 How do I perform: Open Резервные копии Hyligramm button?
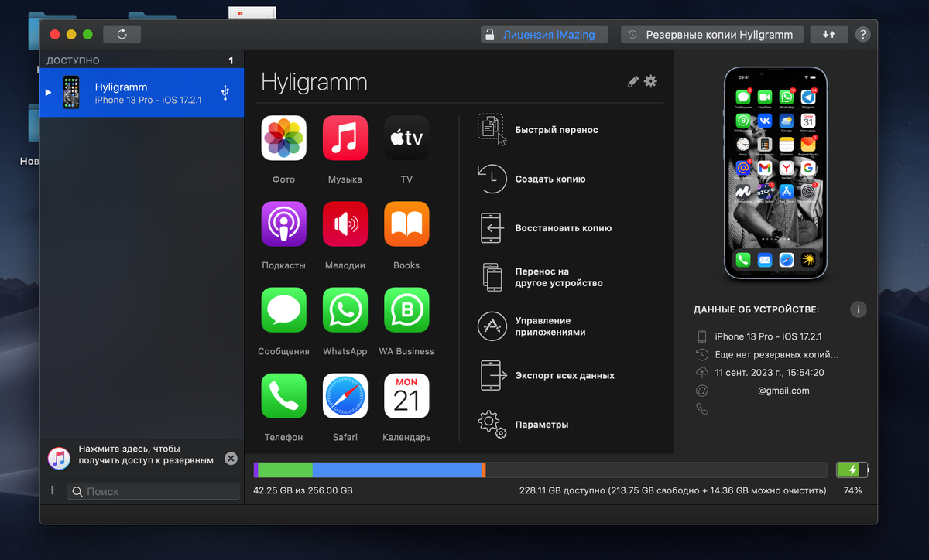[712, 34]
